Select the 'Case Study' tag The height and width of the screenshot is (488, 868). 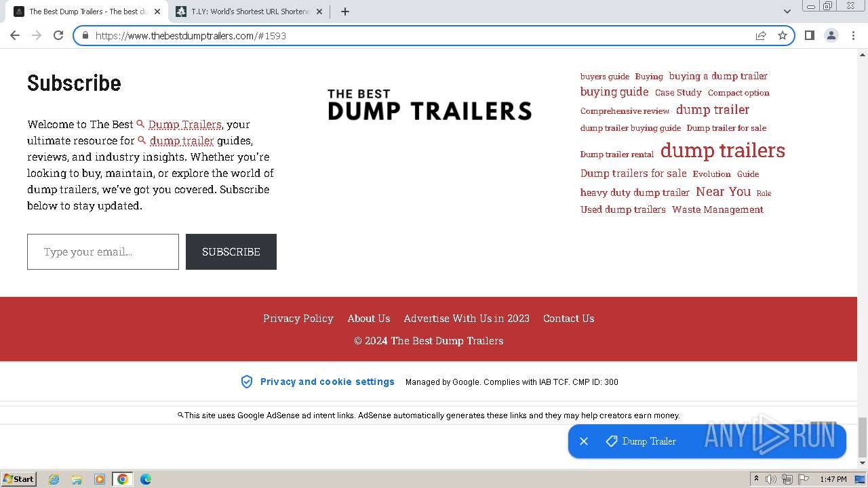tap(678, 93)
